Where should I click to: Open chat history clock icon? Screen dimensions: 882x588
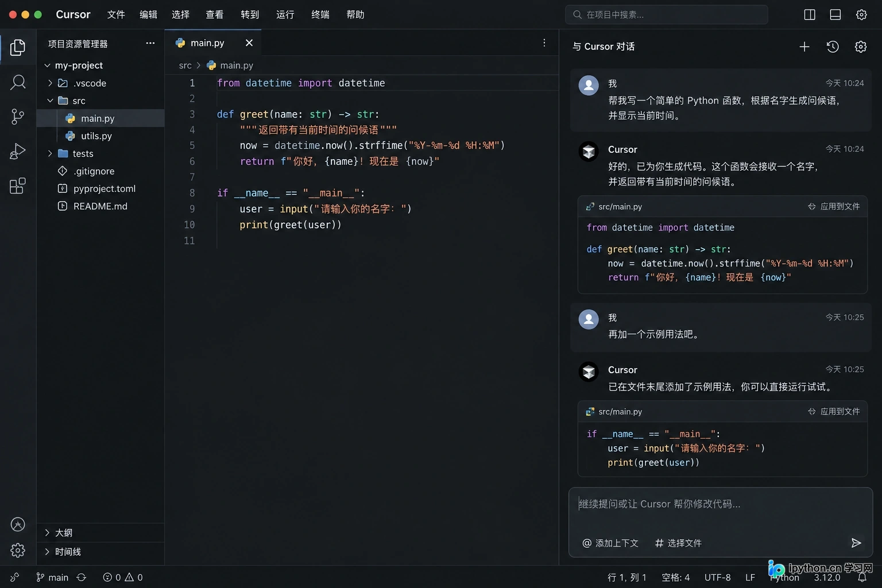(x=833, y=47)
